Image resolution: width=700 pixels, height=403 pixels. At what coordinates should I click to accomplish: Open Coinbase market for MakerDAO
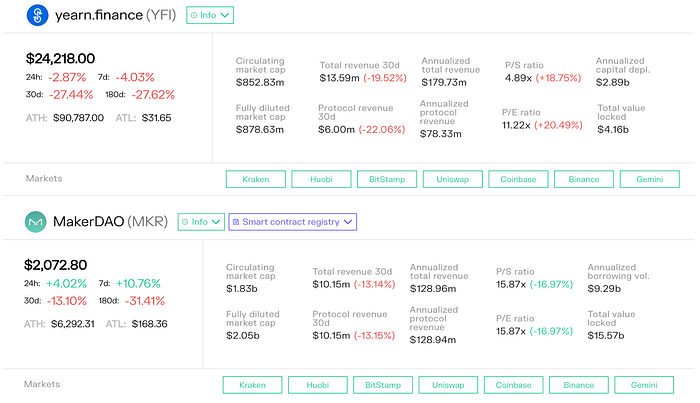513,385
